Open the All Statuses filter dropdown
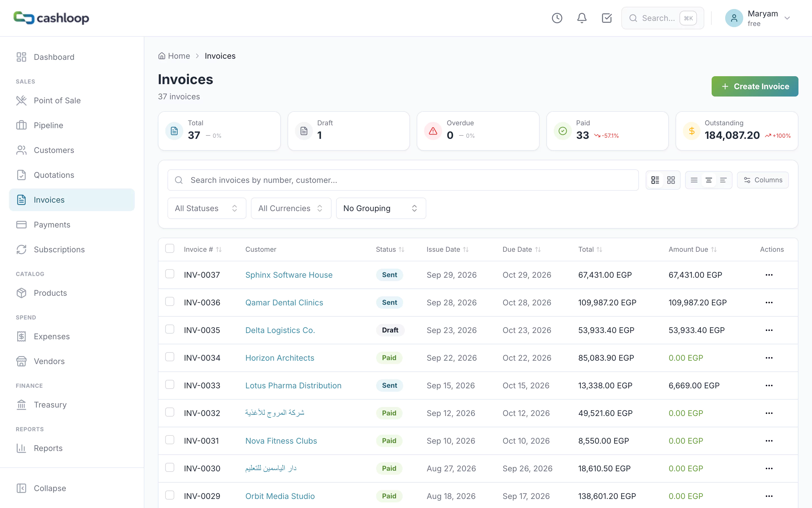This screenshot has width=812, height=508. click(x=207, y=208)
